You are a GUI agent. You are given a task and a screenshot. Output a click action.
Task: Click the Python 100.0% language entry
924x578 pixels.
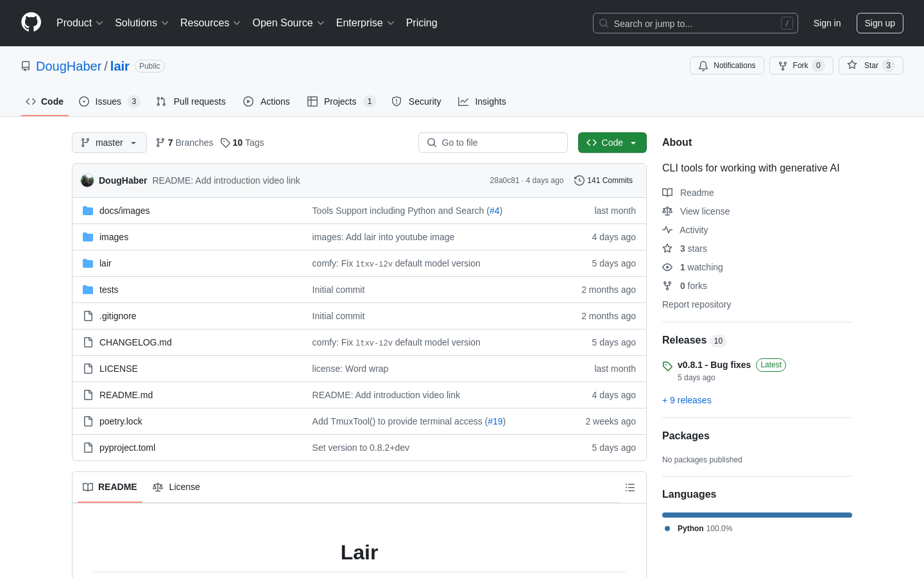click(698, 529)
